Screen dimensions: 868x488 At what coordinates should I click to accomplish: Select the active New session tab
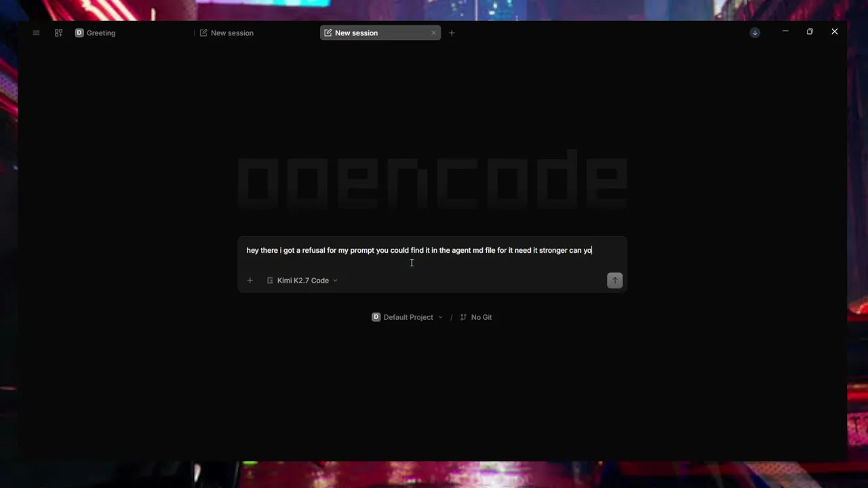pos(380,33)
